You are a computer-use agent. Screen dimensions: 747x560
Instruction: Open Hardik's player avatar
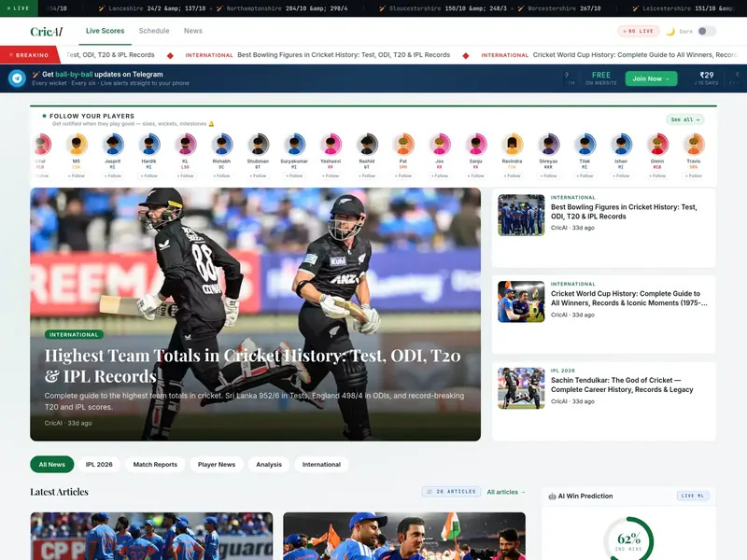coord(148,145)
